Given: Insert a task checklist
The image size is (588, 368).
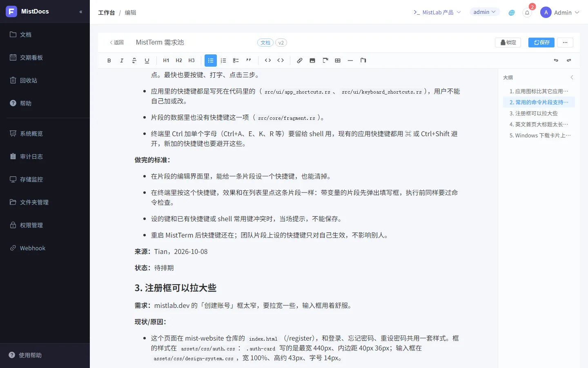Looking at the screenshot, I should (236, 61).
